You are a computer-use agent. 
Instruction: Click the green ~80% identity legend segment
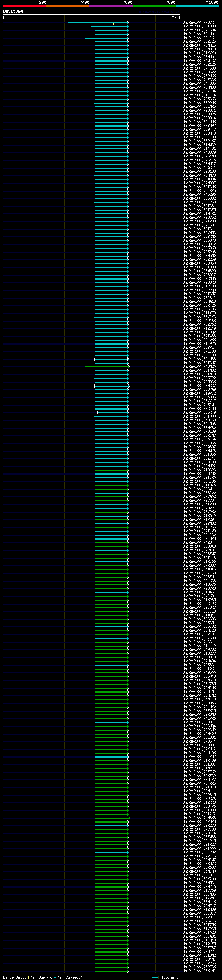coord(154,6)
